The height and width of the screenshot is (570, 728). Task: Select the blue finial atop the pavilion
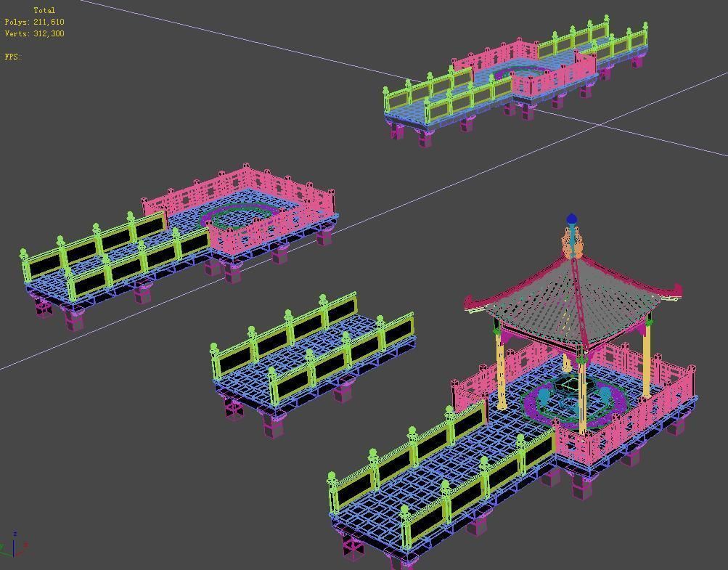[572, 219]
